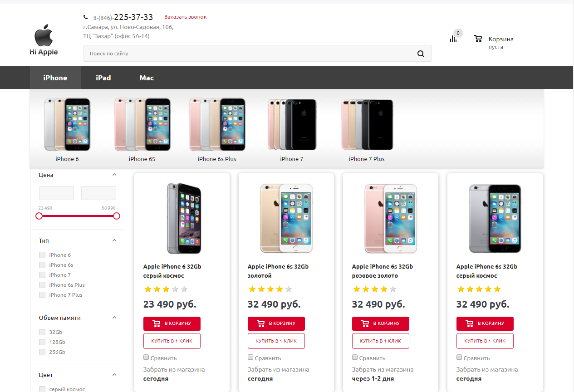Click the phone handset icon
Screen dimensions: 574x392
tap(86, 17)
